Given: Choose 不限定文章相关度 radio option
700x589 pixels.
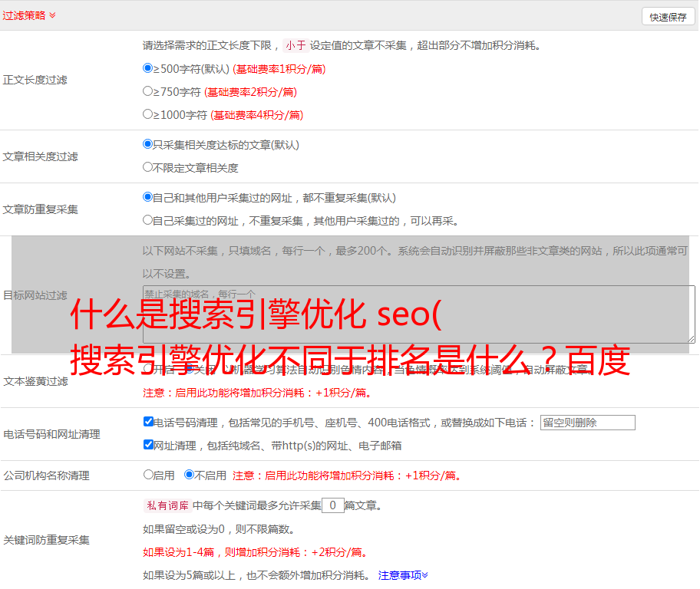Looking at the screenshot, I should [x=147, y=167].
